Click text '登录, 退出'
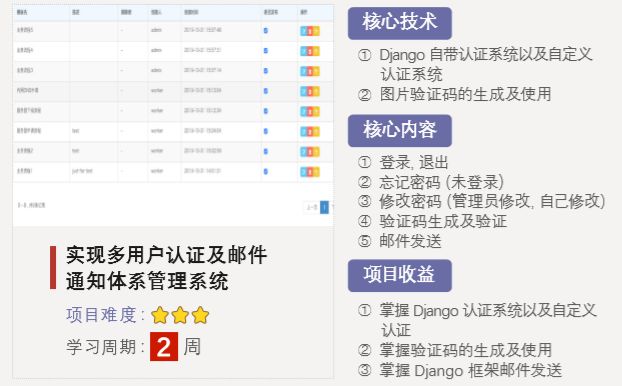 [x=414, y=162]
